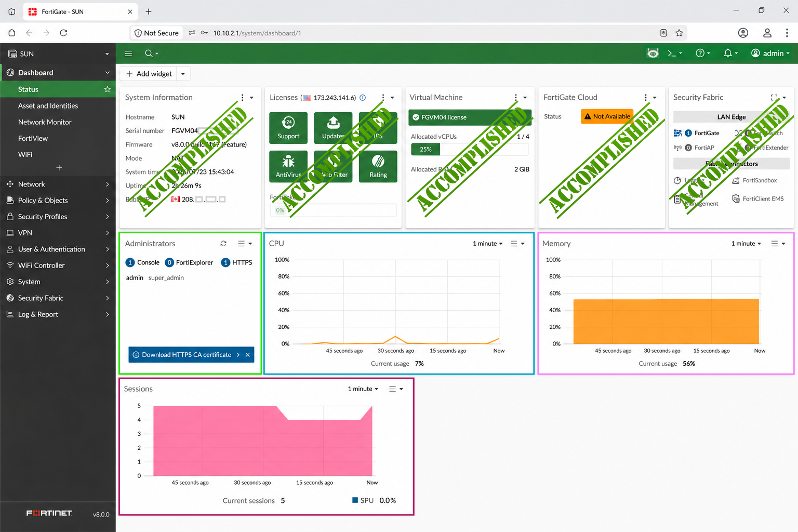Click the Fortinet logo in the sidebar footer
The width and height of the screenshot is (798, 532).
[49, 513]
